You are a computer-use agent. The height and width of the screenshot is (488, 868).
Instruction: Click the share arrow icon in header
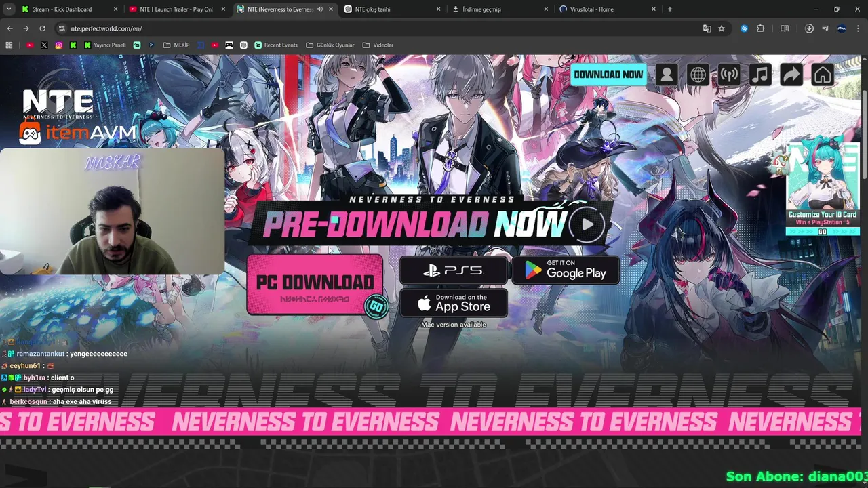pyautogui.click(x=791, y=75)
